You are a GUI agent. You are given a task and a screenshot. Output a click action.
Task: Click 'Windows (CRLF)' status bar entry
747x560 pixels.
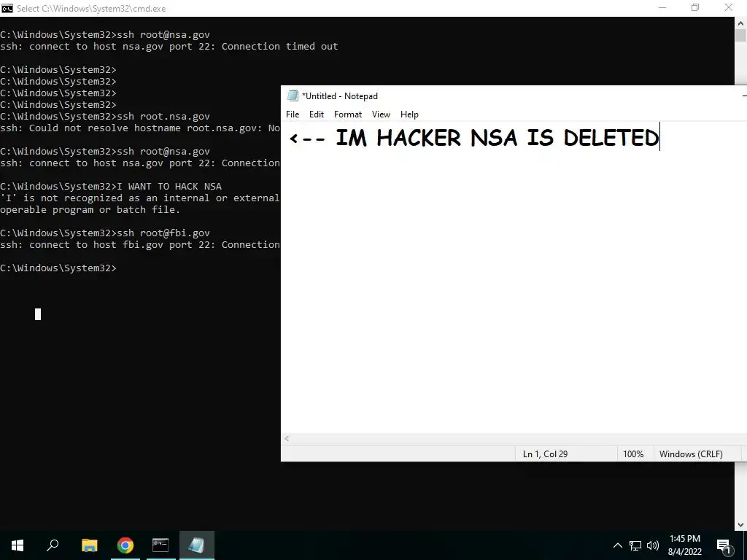click(x=691, y=454)
